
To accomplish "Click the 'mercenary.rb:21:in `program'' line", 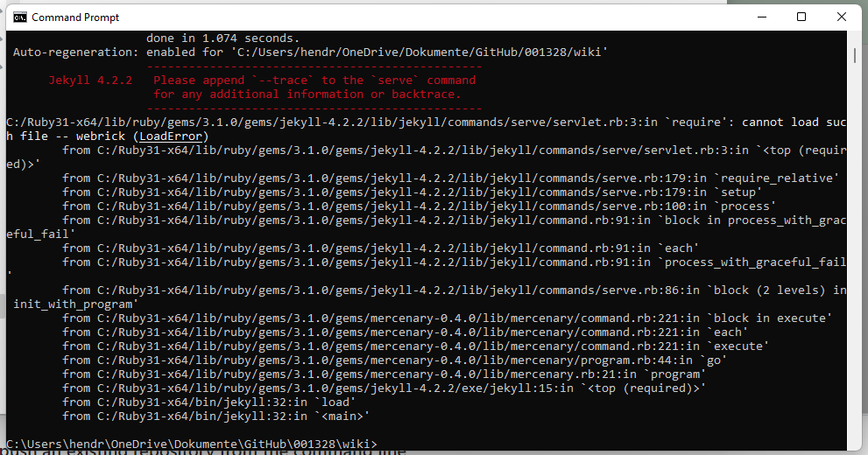I will [x=384, y=374].
